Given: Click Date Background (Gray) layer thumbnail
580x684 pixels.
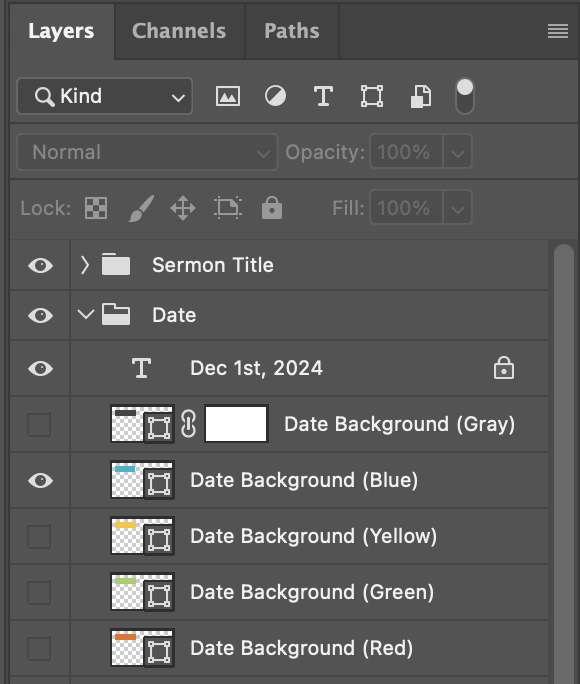Looking at the screenshot, I should point(142,424).
